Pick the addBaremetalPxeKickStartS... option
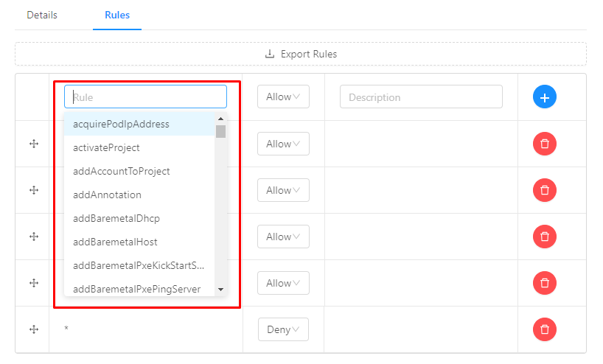Viewport: 603px width, 364px height. (x=139, y=265)
